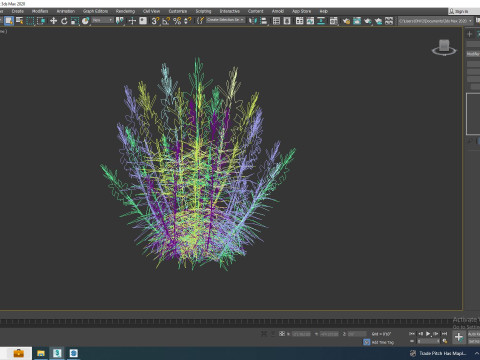Click Render Production teapot icon
The height and width of the screenshot is (360, 480).
367,21
